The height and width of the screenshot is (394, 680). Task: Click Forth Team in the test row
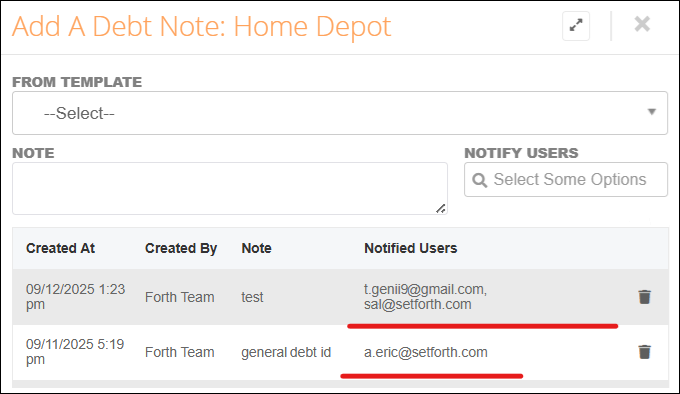(x=180, y=297)
